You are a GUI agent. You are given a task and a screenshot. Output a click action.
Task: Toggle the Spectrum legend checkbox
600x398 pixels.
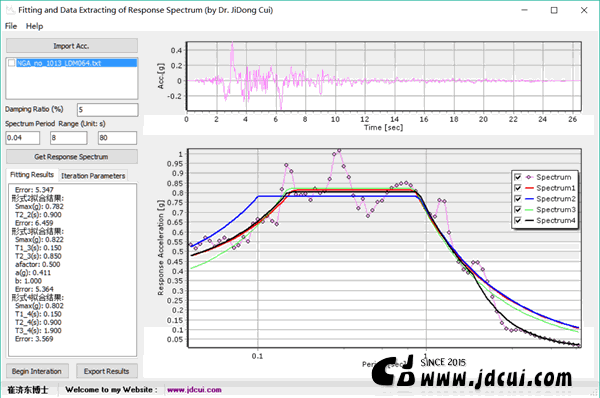click(x=518, y=177)
